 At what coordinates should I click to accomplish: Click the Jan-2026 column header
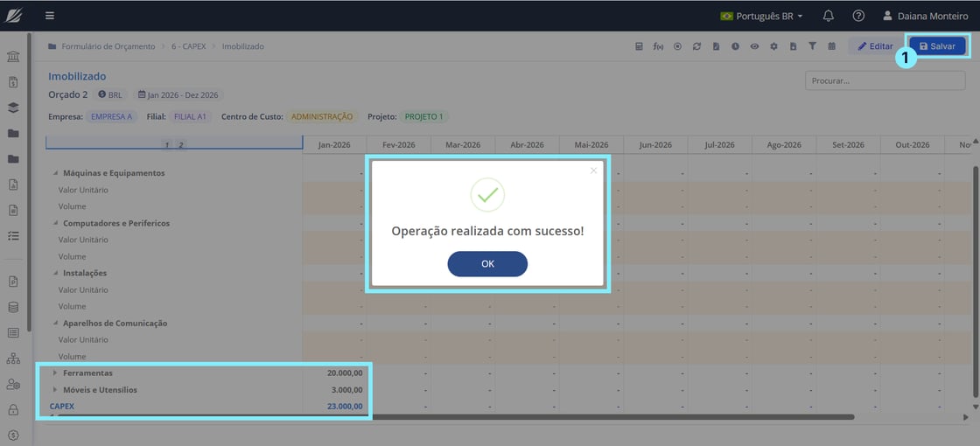click(x=333, y=144)
